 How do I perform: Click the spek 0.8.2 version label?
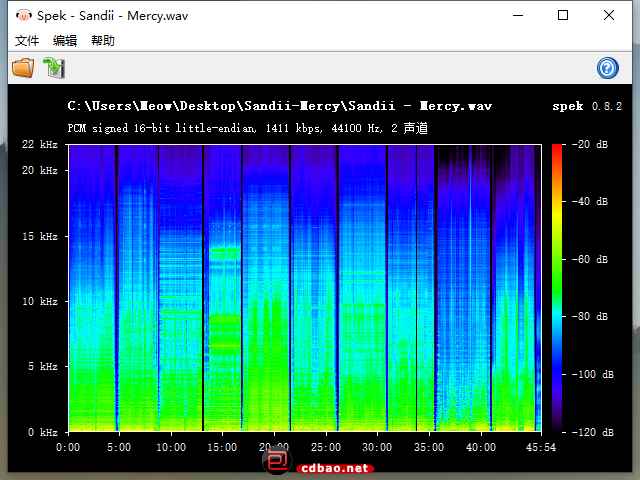pyautogui.click(x=587, y=106)
